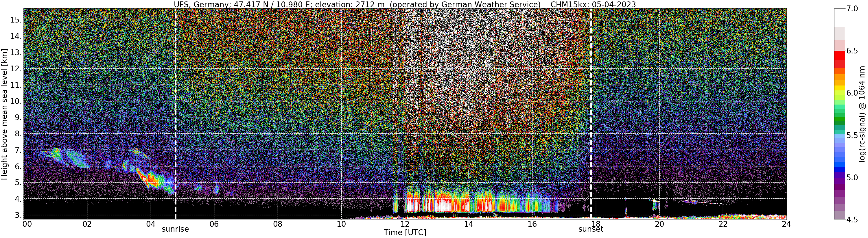Click the y-axis tick label '6.'
The image size is (868, 238).
tap(18, 166)
